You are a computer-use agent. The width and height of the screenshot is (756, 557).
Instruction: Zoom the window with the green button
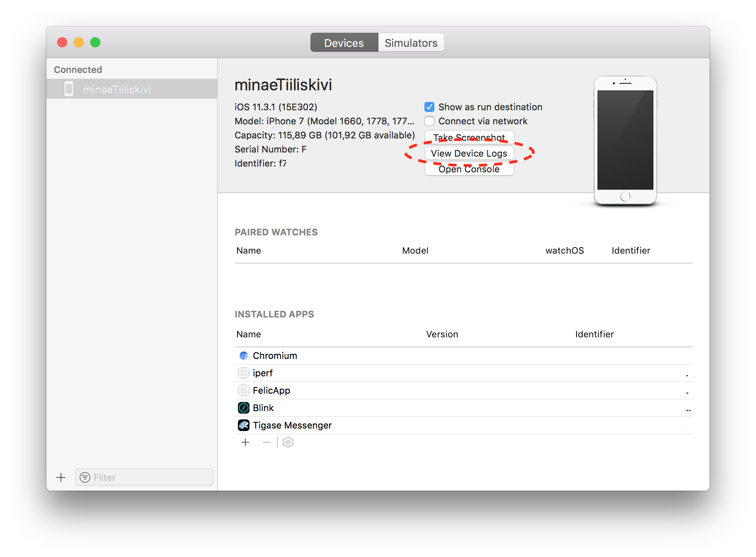(x=95, y=42)
